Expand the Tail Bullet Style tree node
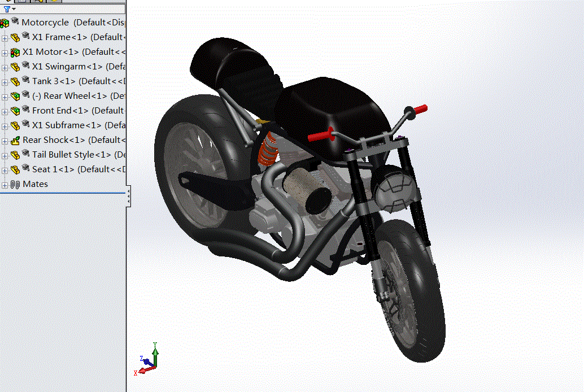The width and height of the screenshot is (584, 392). 5,156
